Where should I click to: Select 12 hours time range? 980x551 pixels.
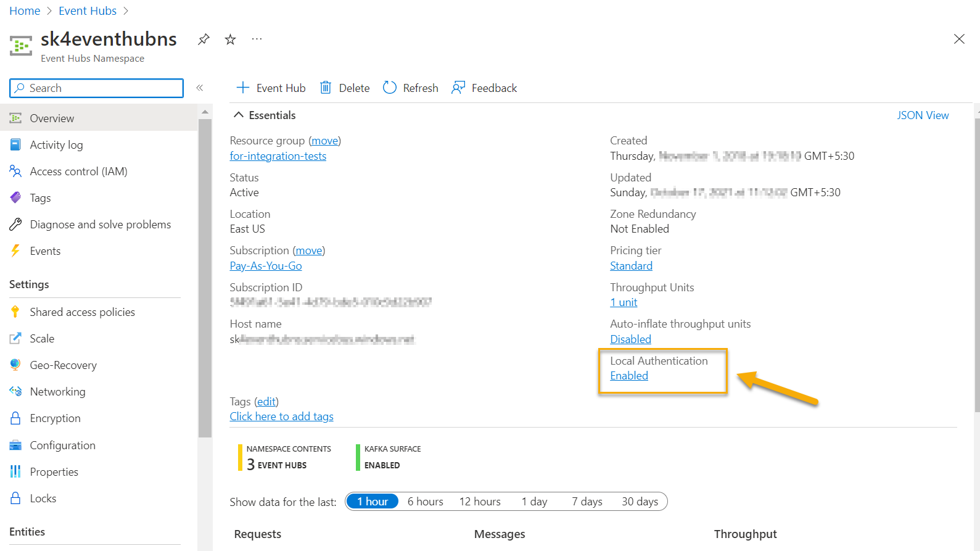click(x=480, y=502)
